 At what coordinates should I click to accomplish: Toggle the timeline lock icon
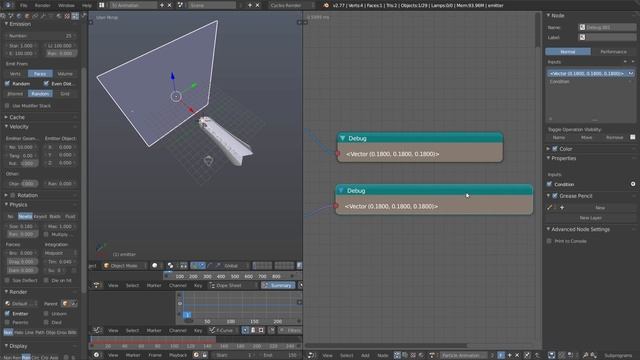click(x=204, y=355)
